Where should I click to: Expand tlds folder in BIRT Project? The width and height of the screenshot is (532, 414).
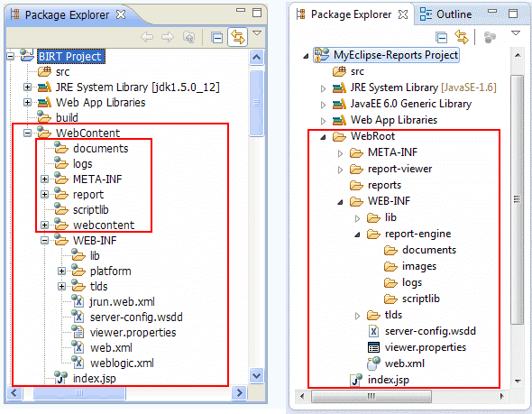pyautogui.click(x=61, y=287)
